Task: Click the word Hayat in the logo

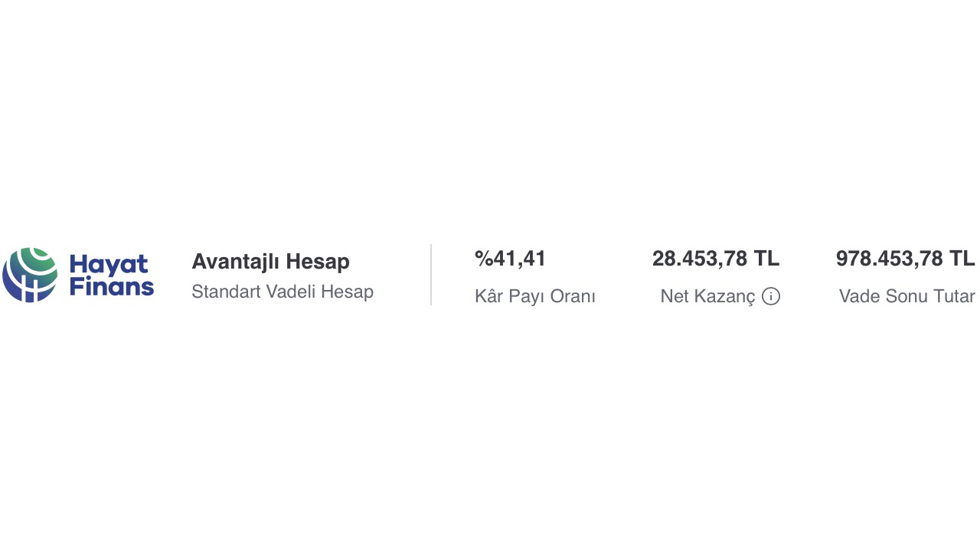Action: pyautogui.click(x=109, y=265)
